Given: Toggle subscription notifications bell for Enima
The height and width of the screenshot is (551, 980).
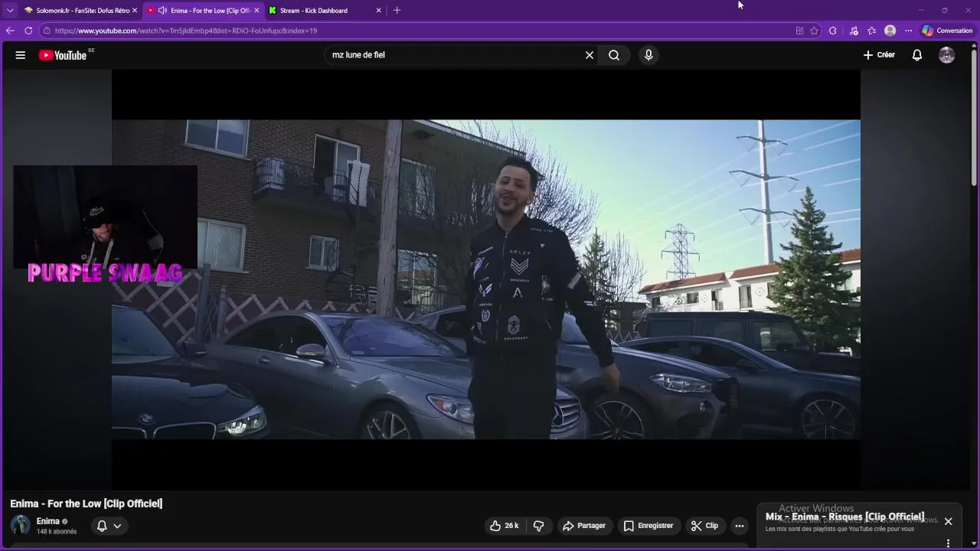Looking at the screenshot, I should pyautogui.click(x=109, y=526).
